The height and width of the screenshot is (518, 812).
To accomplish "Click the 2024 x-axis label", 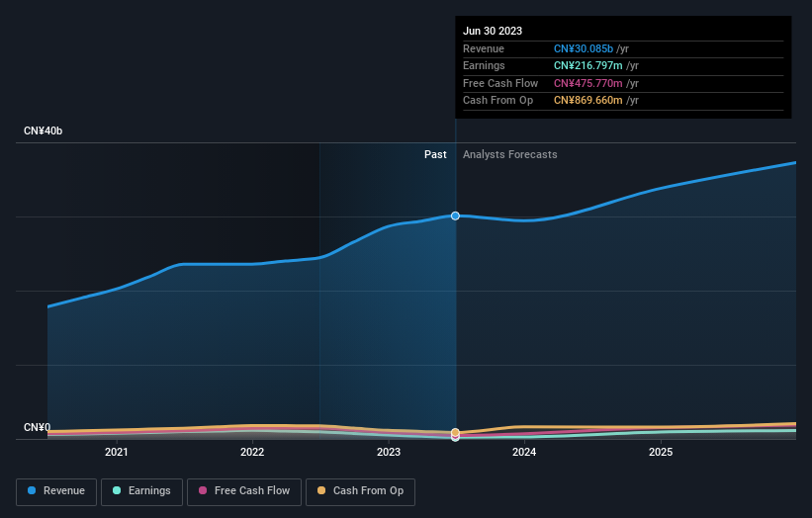I will coord(524,453).
